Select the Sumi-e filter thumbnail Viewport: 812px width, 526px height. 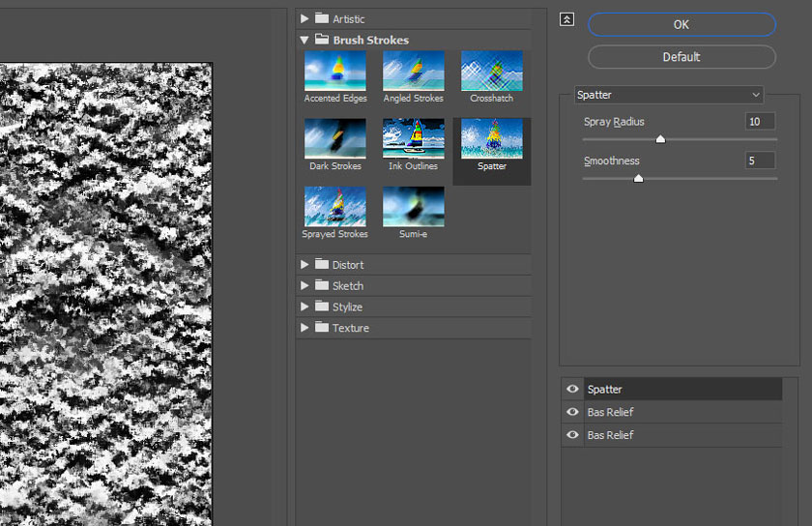point(414,207)
